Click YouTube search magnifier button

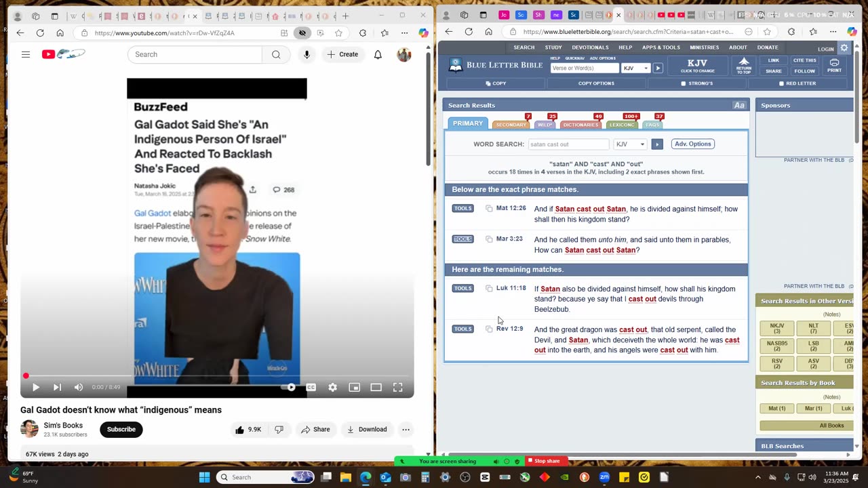276,54
